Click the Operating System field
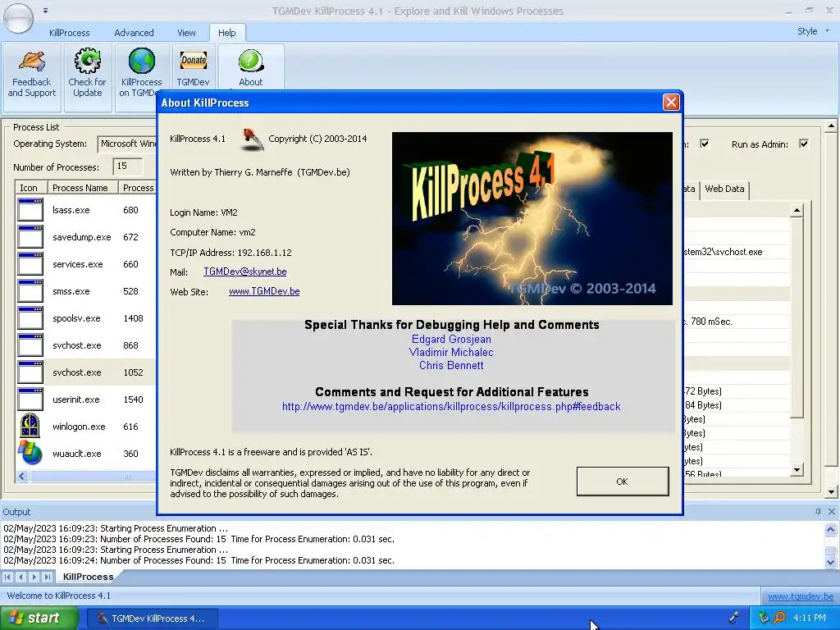840x630 pixels. 127,144
